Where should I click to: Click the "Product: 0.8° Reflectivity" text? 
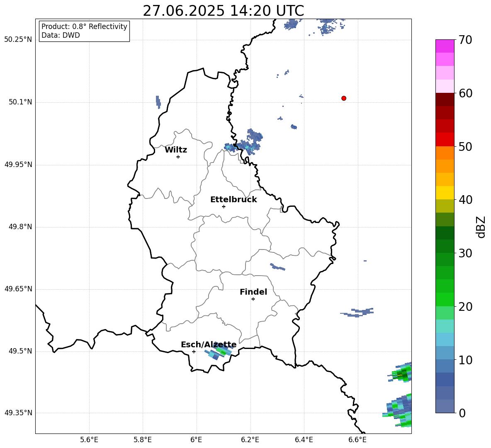tap(84, 27)
